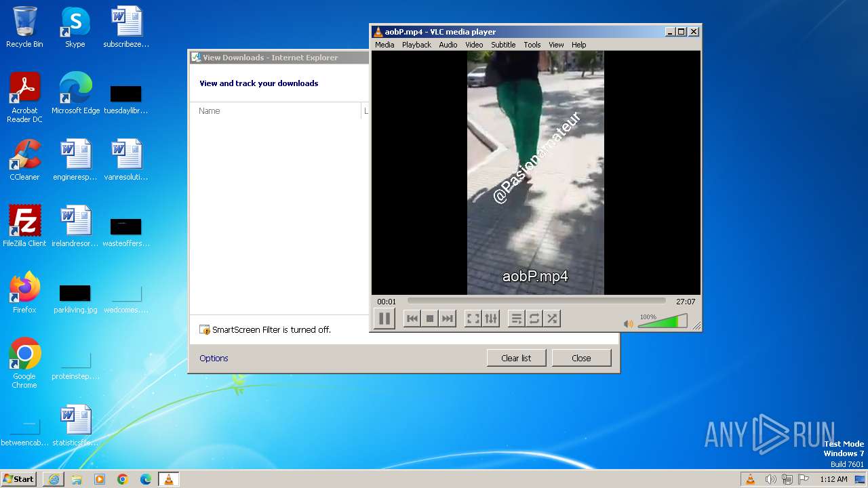This screenshot has height=488, width=868.
Task: Open the VLC Subtitle menu
Action: pyautogui.click(x=503, y=45)
